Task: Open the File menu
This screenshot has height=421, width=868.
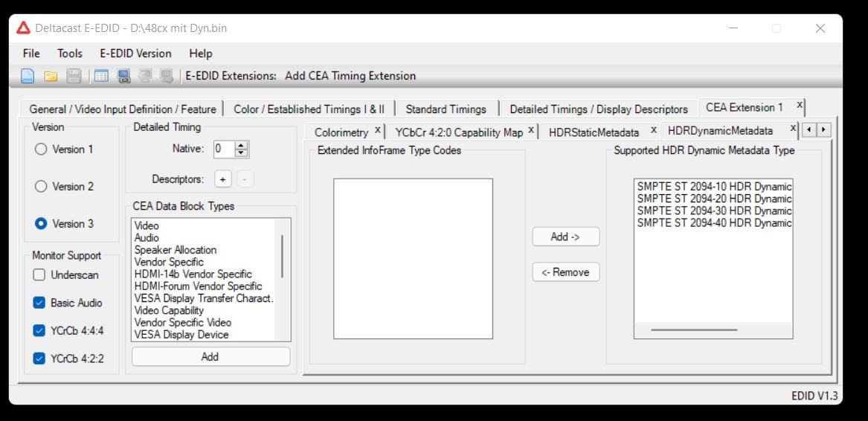Action: (x=31, y=53)
